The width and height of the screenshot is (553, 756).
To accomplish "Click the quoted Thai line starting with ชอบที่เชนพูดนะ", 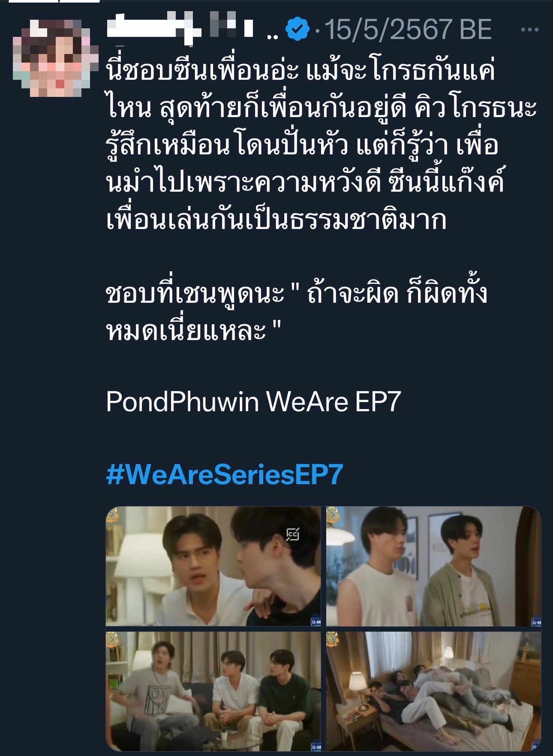I will coord(296,311).
